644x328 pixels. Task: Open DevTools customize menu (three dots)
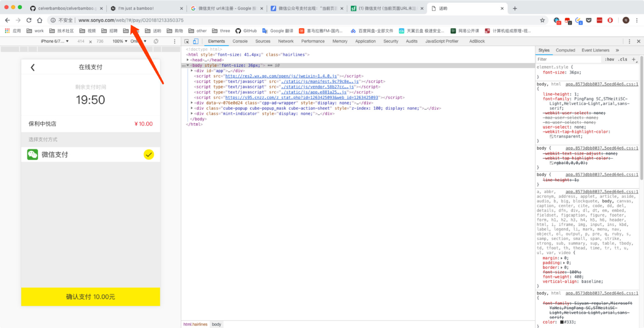click(x=629, y=41)
